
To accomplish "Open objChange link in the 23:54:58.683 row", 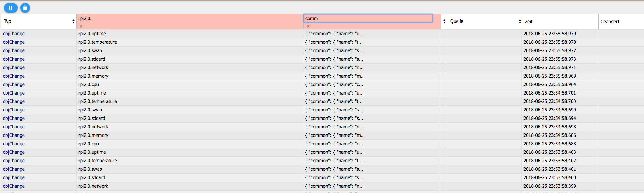I will (x=14, y=144).
